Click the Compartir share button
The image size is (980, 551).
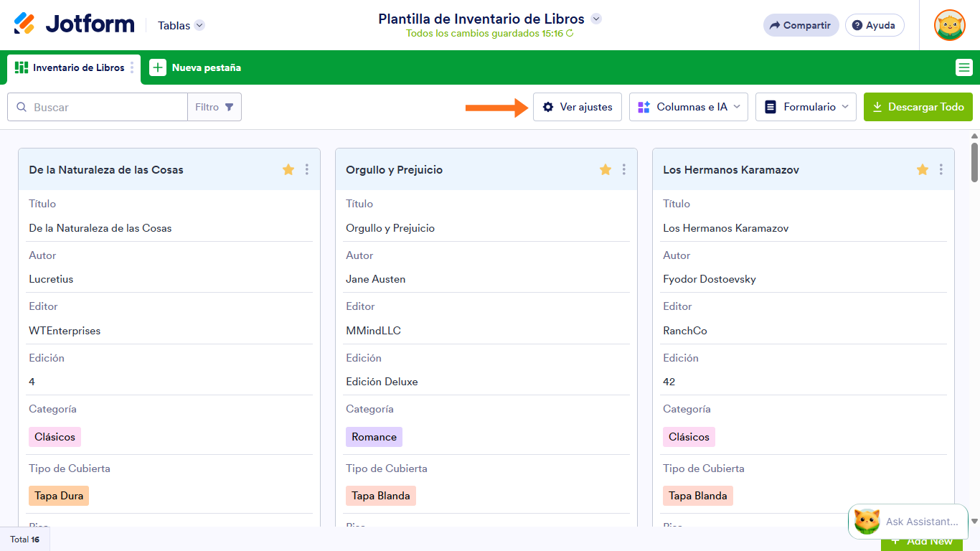(801, 25)
